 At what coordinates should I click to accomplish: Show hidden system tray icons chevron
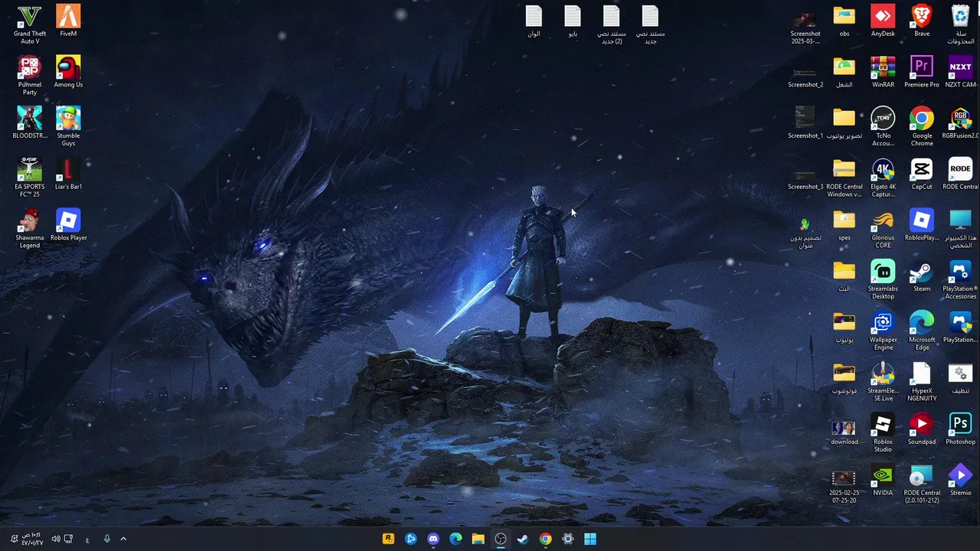pos(123,539)
